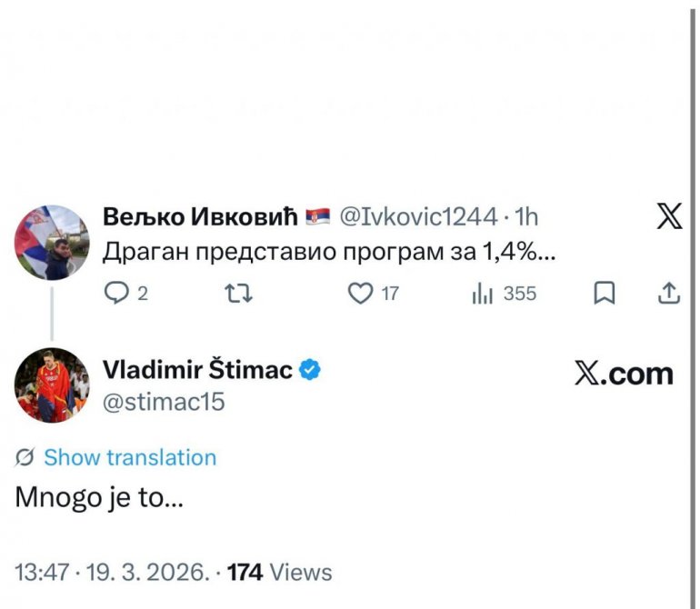
Task: Click the Vladimir Štimac display name
Action: (x=197, y=370)
